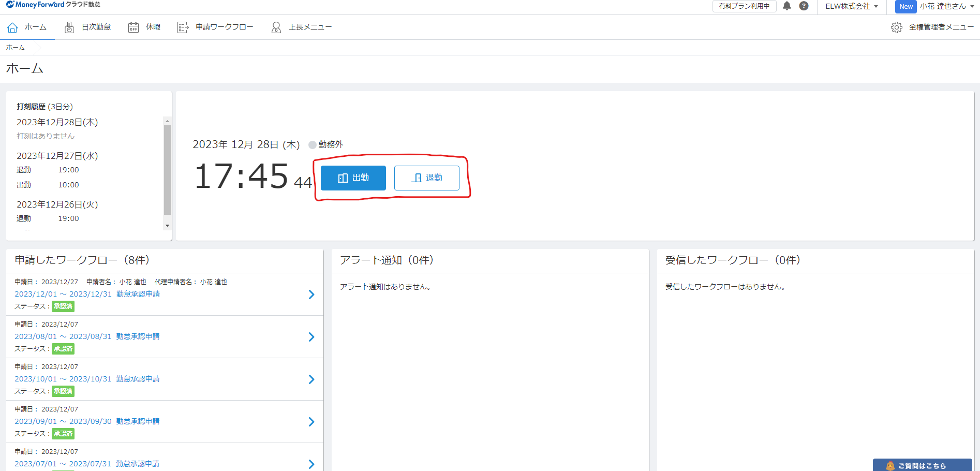
Task: Select the ホーム breadcrumb
Action: pyautogui.click(x=14, y=47)
